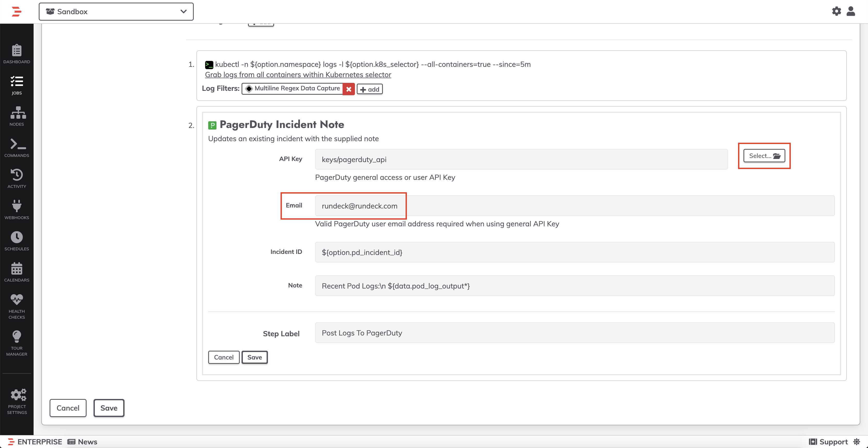Click the PagerDuty plugin icon
Viewport: 868px width, 448px height.
[x=212, y=125]
